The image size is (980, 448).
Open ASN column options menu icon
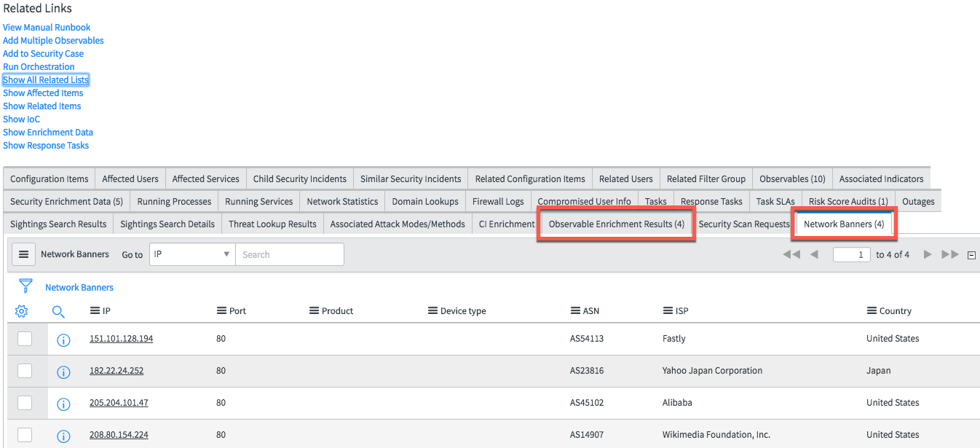575,310
